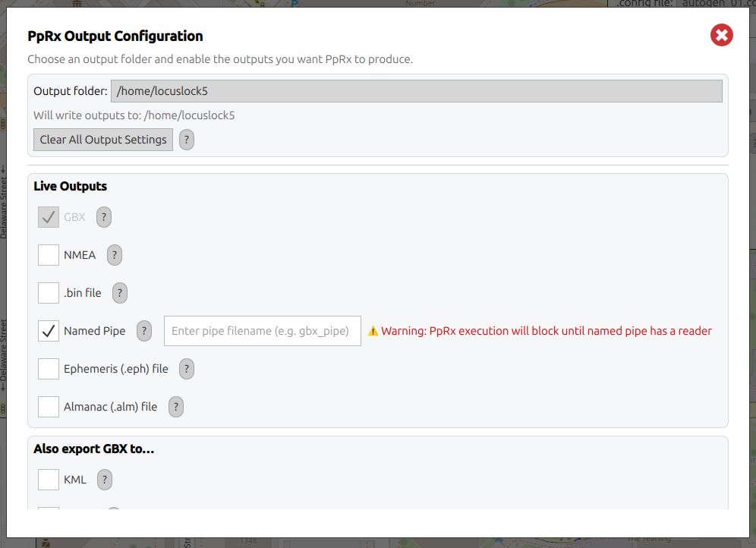Viewport: 756px width, 548px height.
Task: Uncheck the Named Pipe checkbox
Action: pyautogui.click(x=49, y=331)
